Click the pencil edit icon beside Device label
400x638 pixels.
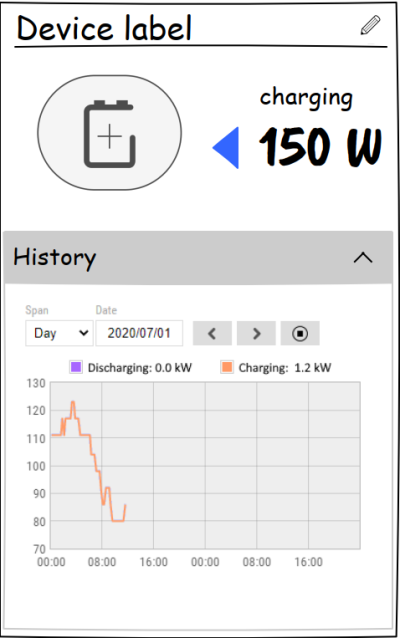point(370,25)
